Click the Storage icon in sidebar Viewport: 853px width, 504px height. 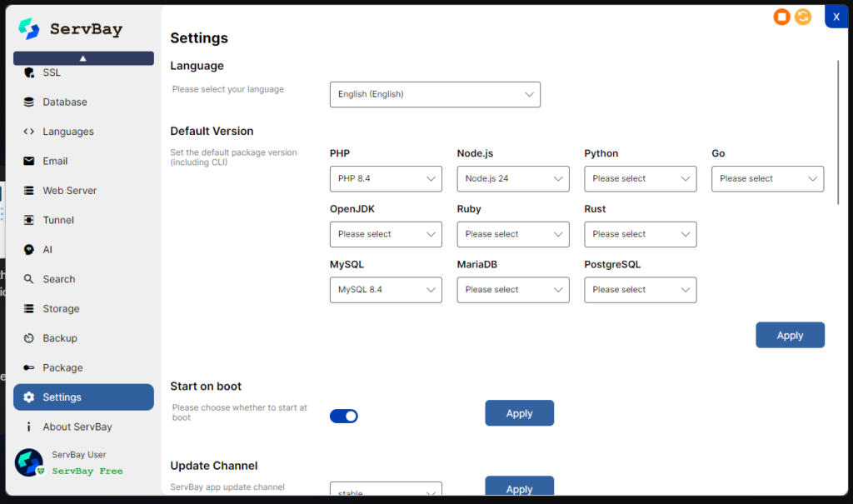(29, 308)
